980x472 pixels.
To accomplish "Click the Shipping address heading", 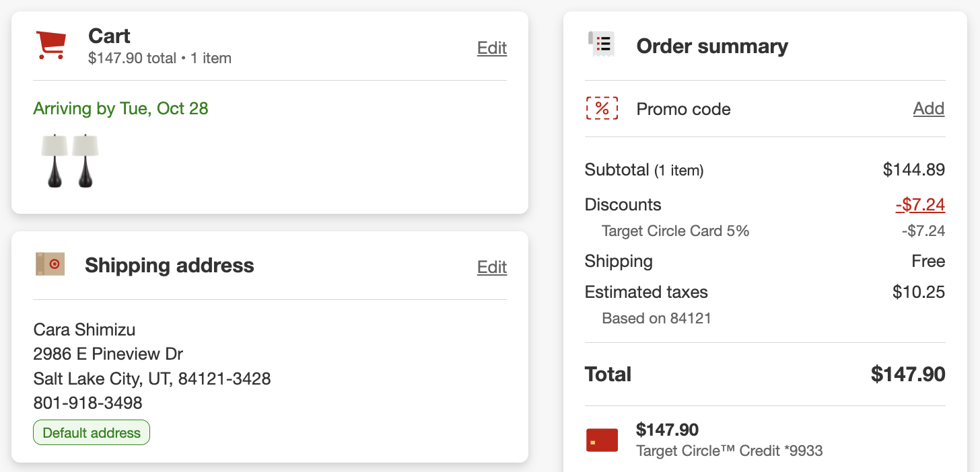I will coord(170,265).
